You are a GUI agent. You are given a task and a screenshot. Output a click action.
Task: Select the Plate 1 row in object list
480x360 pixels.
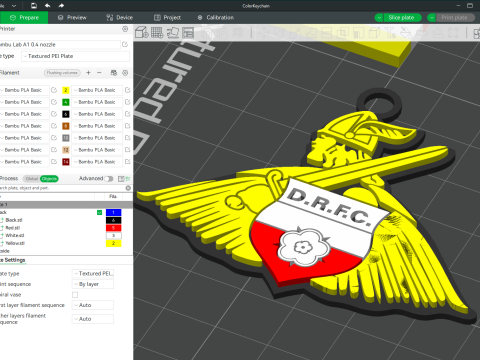click(x=66, y=204)
